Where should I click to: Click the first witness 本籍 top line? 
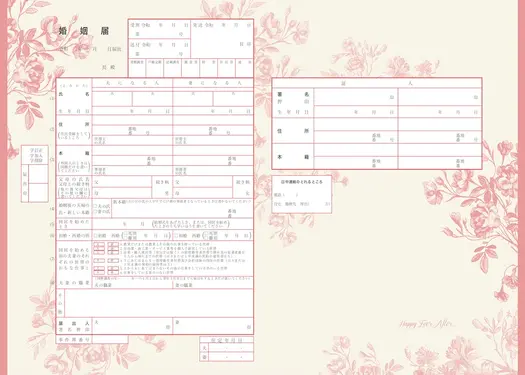point(356,150)
